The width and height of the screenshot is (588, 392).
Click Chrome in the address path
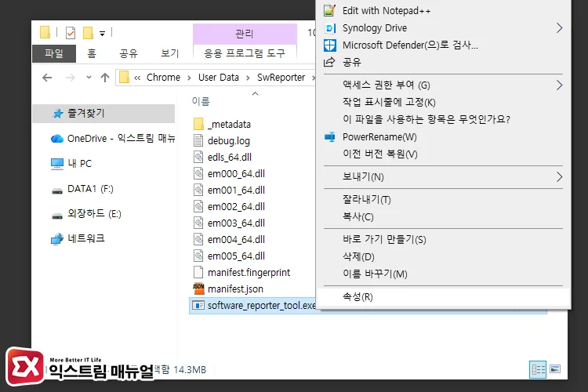point(163,78)
